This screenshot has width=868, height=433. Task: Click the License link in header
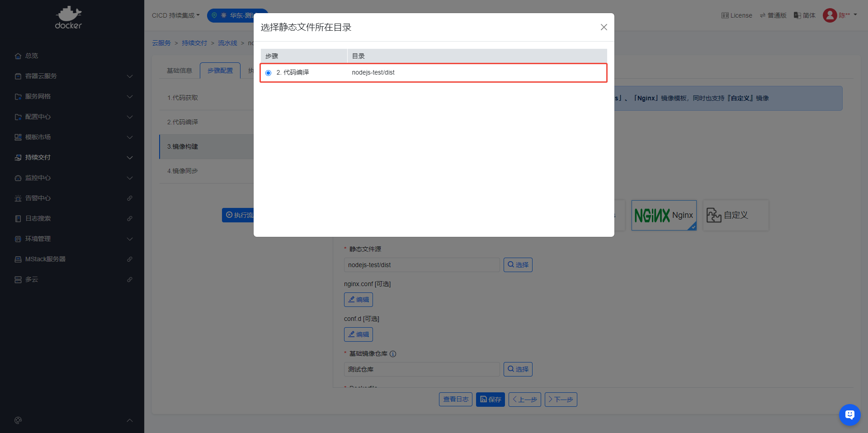(737, 15)
